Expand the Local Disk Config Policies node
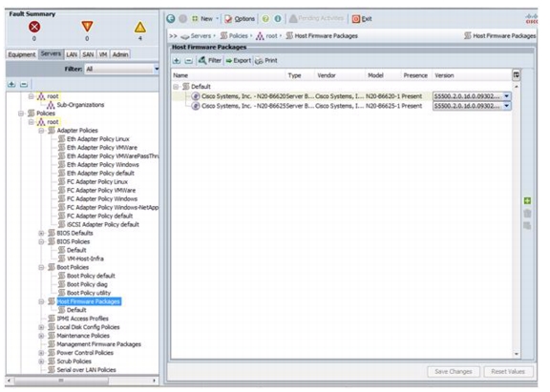Viewport: 550px width, 392px height. (x=41, y=327)
